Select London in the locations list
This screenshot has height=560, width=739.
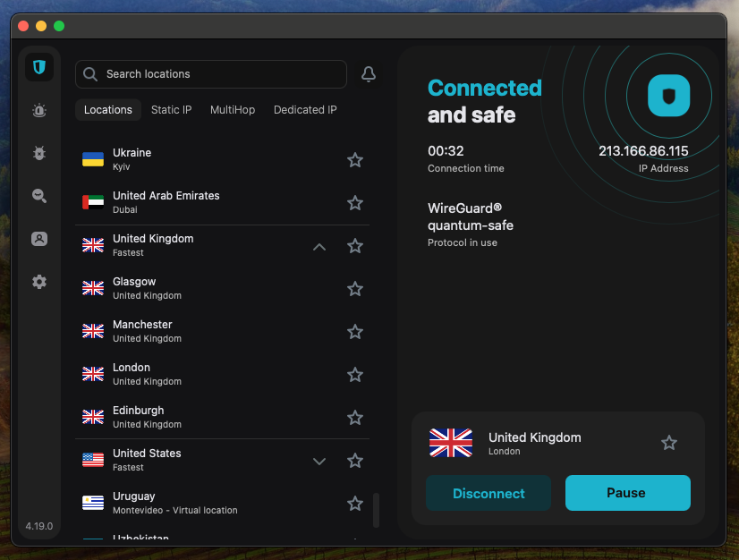[222, 374]
